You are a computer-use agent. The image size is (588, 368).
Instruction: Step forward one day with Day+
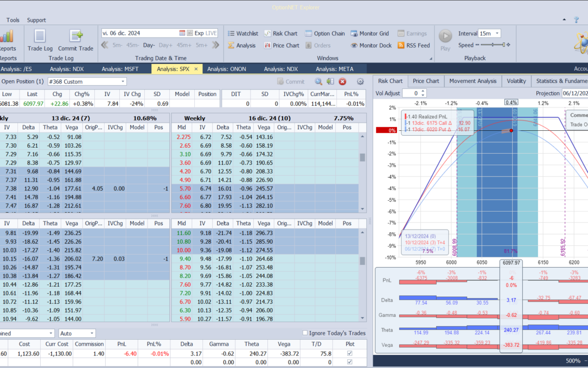pyautogui.click(x=166, y=45)
